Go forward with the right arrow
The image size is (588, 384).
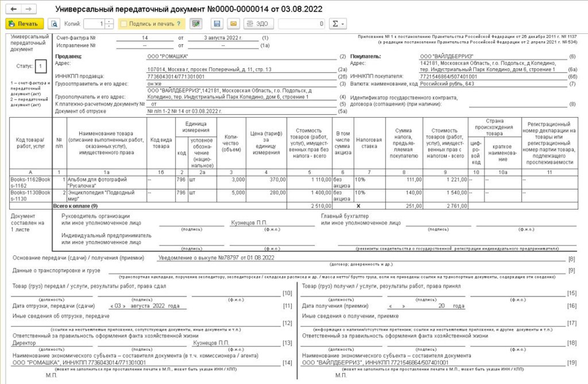(28, 9)
